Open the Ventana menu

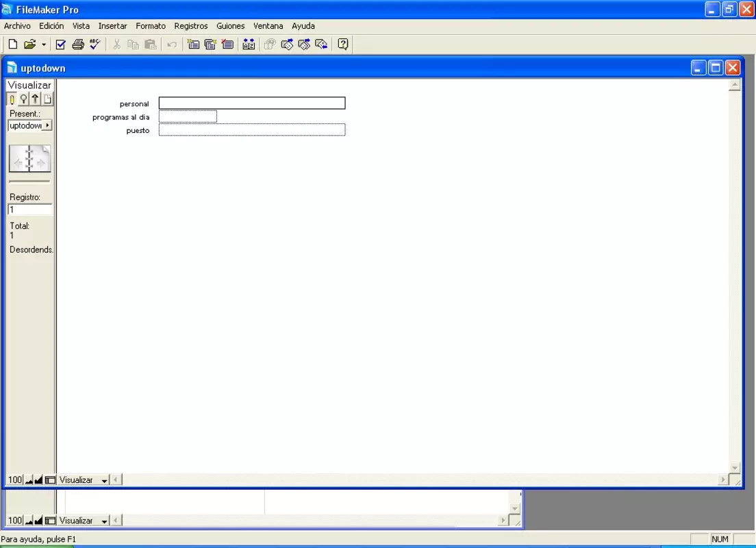[x=268, y=26]
